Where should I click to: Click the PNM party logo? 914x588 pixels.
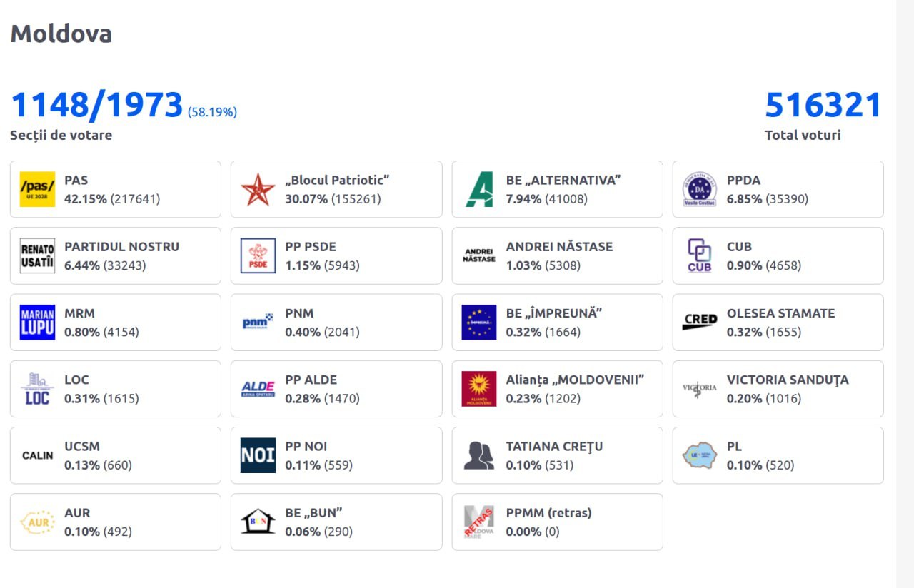(x=258, y=323)
